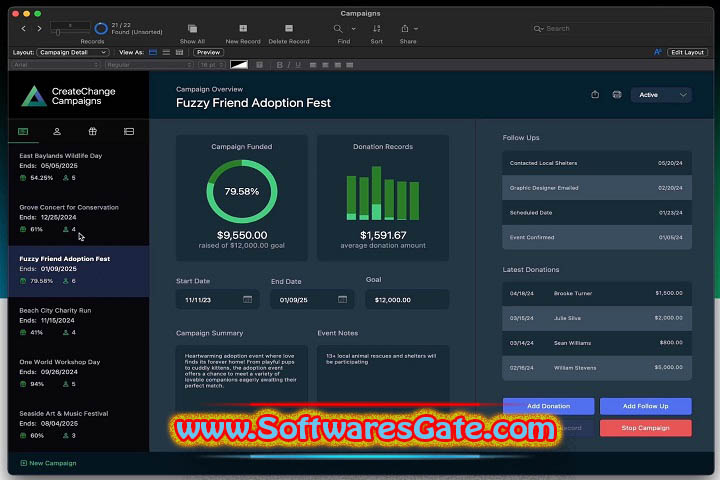Expand the Share options arrow

pos(416,28)
